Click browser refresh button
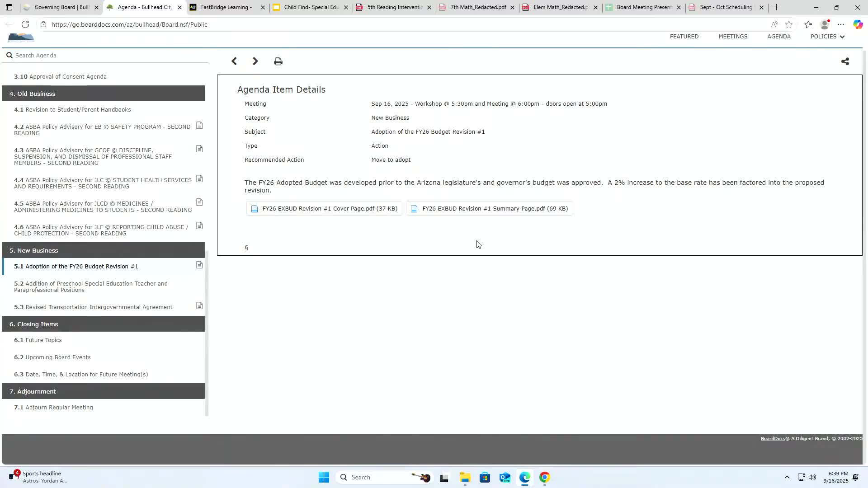The height and width of the screenshot is (488, 868). [x=25, y=24]
